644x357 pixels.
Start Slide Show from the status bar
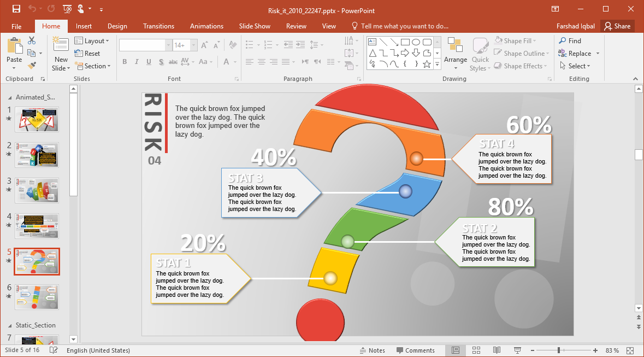(517, 350)
